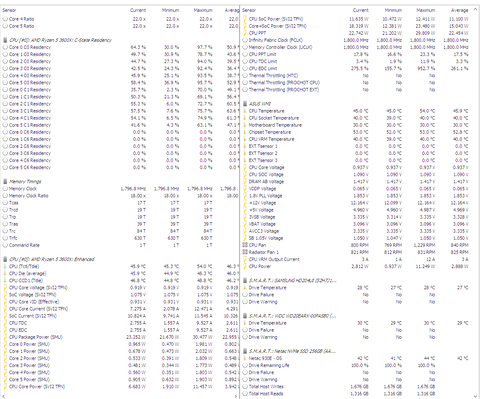Click the fan icon next to Radiator Fan 1

pos(245,252)
